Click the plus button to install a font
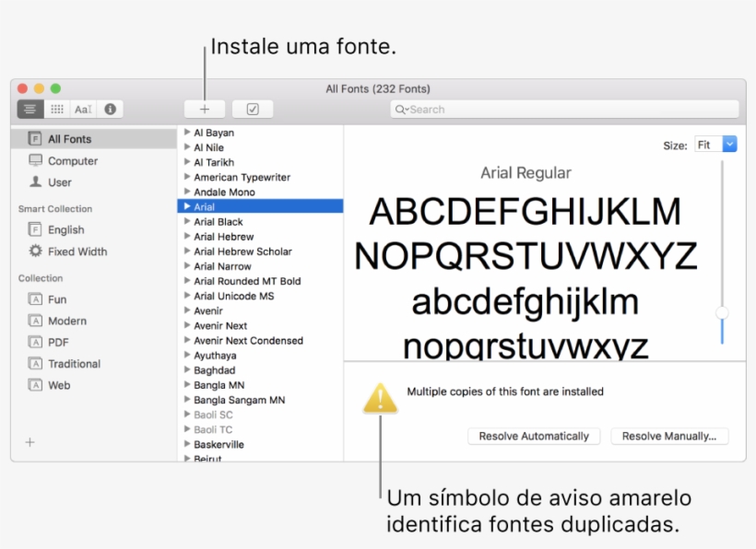756x549 pixels. coord(205,109)
